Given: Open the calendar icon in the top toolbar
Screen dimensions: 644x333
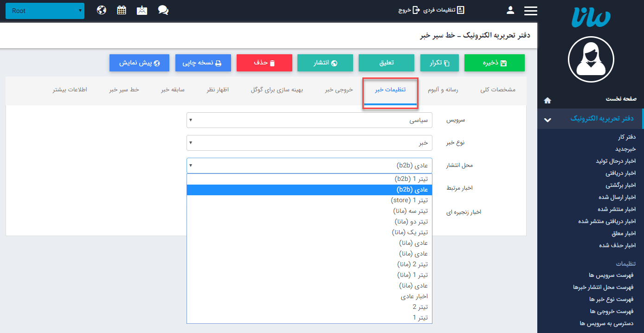Looking at the screenshot, I should [x=121, y=9].
